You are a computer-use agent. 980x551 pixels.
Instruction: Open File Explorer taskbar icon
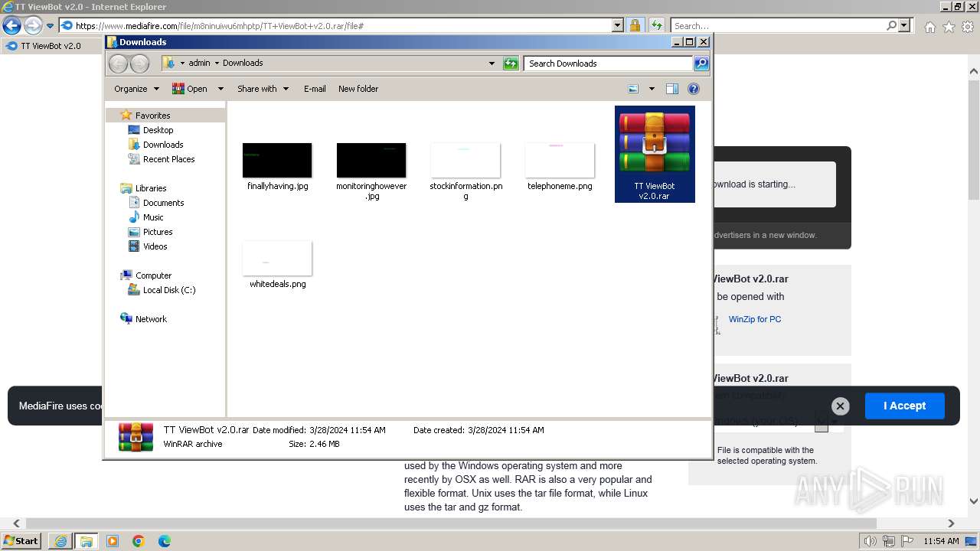point(87,541)
